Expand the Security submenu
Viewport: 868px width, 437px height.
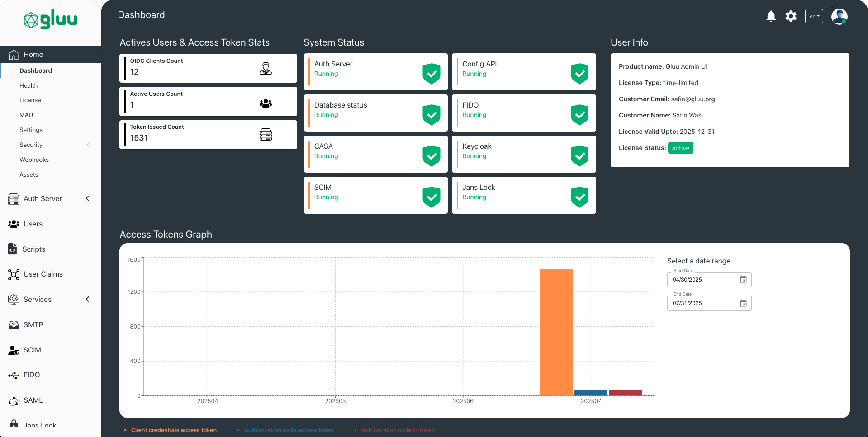[88, 145]
